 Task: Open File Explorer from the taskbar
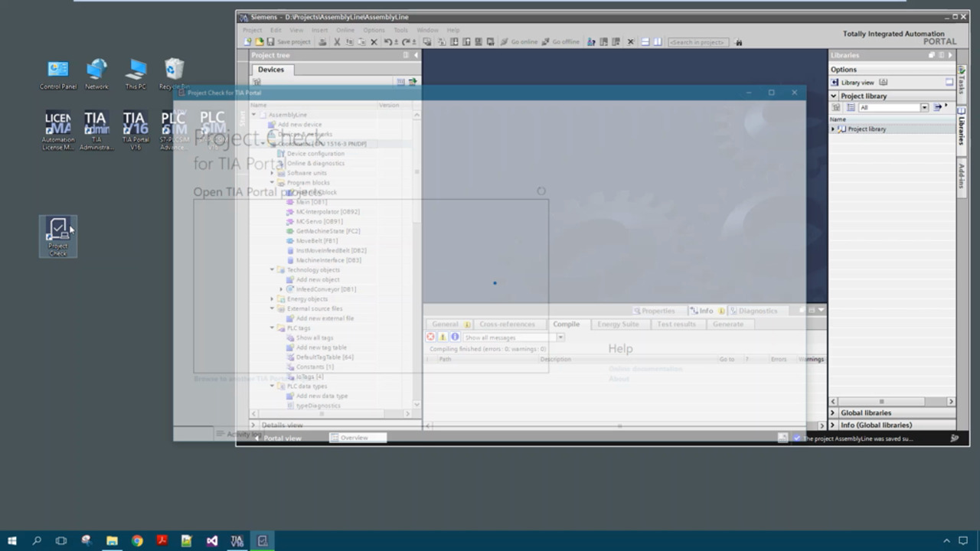pyautogui.click(x=112, y=541)
